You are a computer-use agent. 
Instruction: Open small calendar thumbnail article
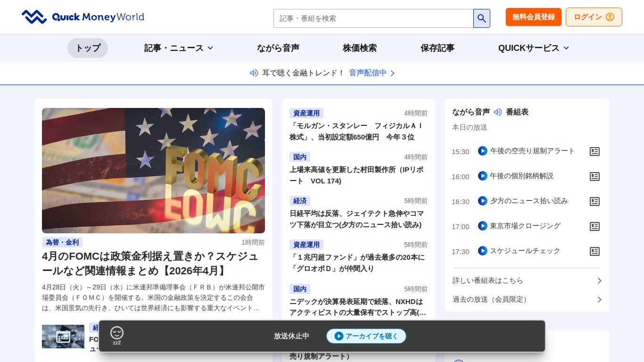pyautogui.click(x=63, y=337)
